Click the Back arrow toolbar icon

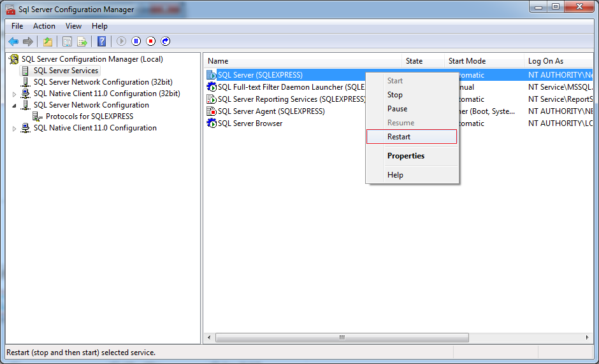(x=13, y=41)
